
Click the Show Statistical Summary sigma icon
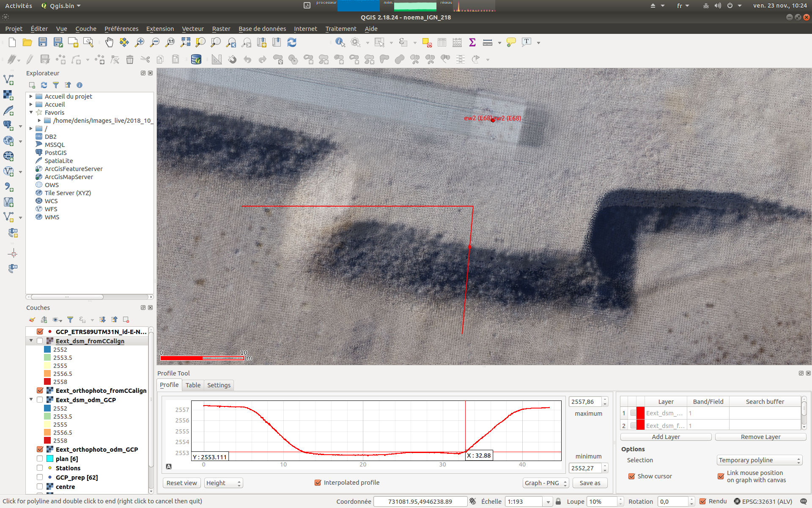[x=472, y=42]
